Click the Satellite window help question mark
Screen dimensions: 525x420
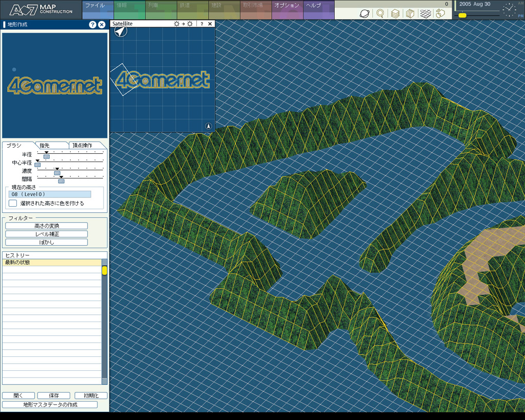[x=201, y=24]
